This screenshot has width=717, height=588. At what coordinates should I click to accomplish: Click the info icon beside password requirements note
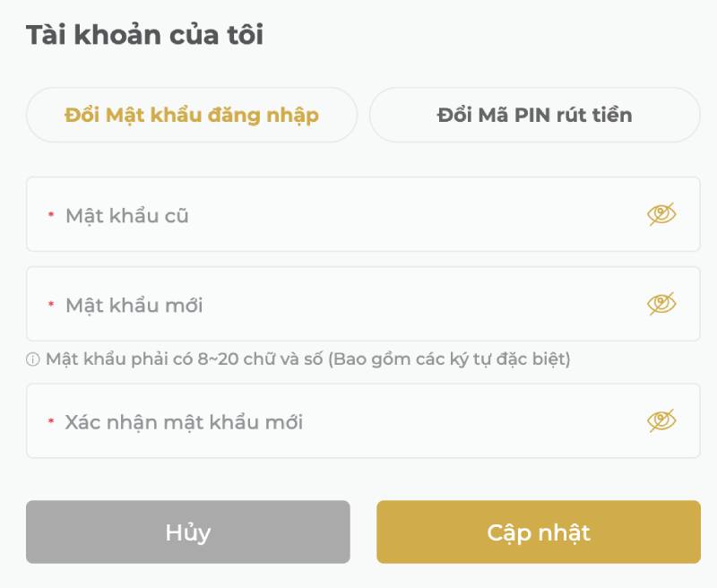pos(33,358)
